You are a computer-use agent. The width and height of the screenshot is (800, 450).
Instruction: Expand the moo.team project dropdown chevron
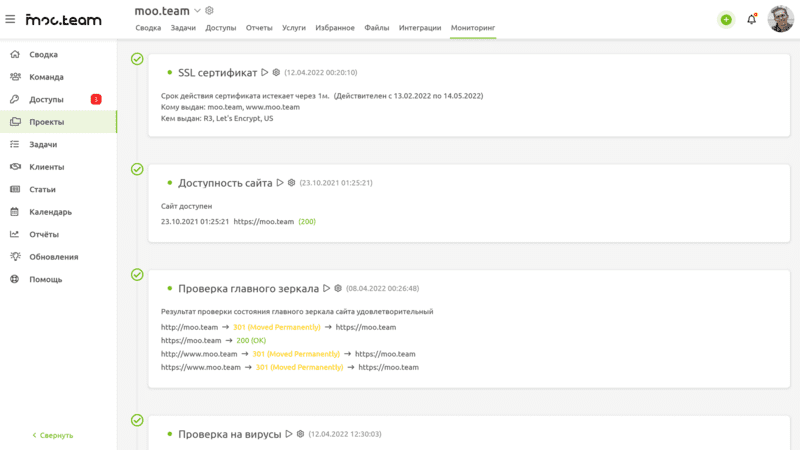coord(197,11)
